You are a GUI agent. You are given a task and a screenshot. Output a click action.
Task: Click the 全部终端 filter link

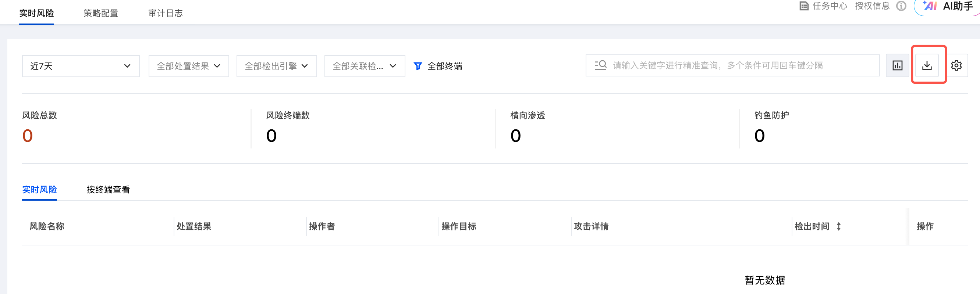[x=444, y=66]
